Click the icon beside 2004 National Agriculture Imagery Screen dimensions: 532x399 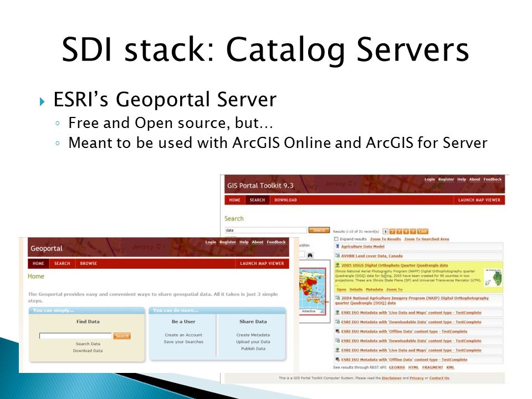click(x=337, y=298)
